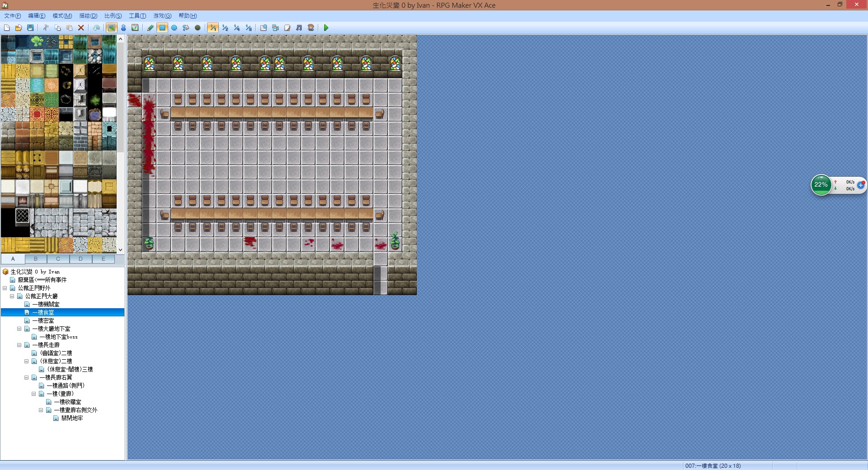Open the Resource Manager icon
868x470 pixels.
[x=275, y=28]
